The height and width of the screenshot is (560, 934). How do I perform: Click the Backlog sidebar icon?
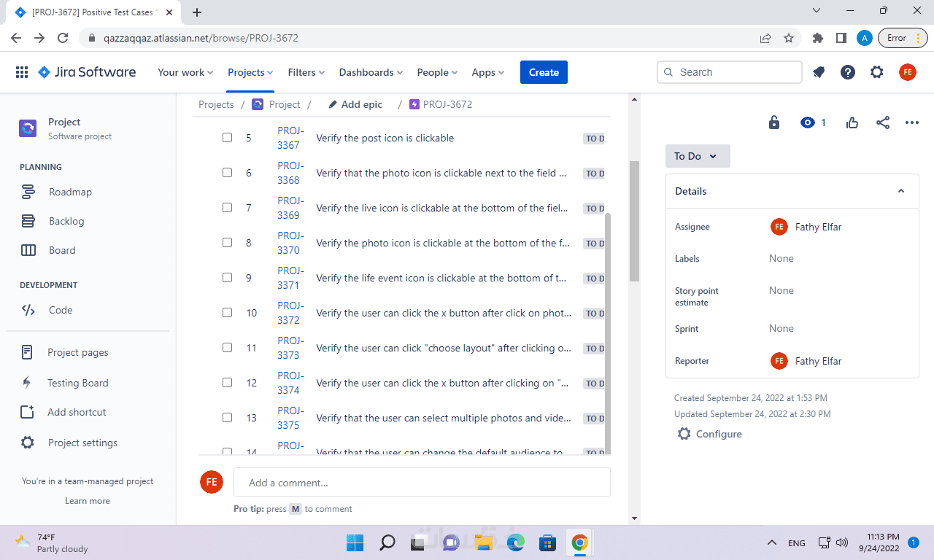point(28,221)
